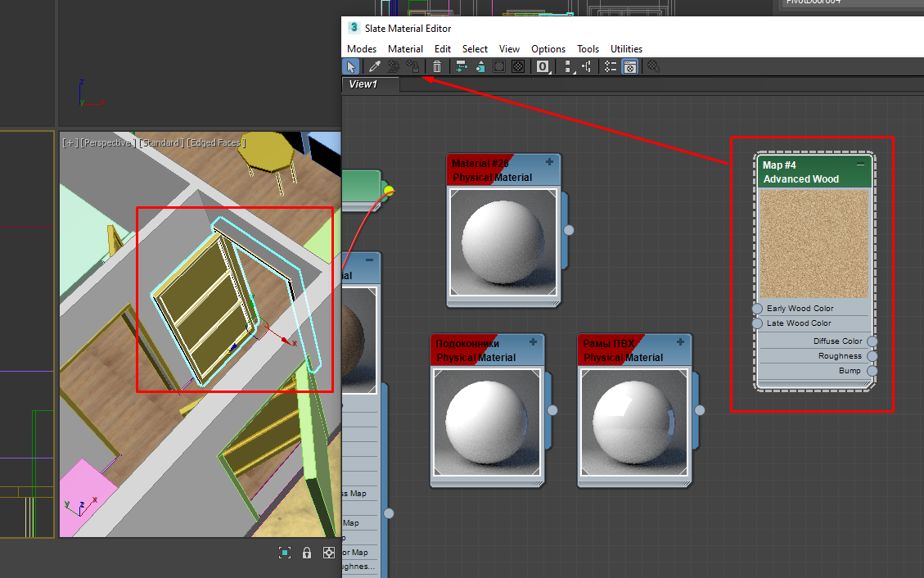Switch to the View1 tab
The image size is (924, 578).
[371, 84]
